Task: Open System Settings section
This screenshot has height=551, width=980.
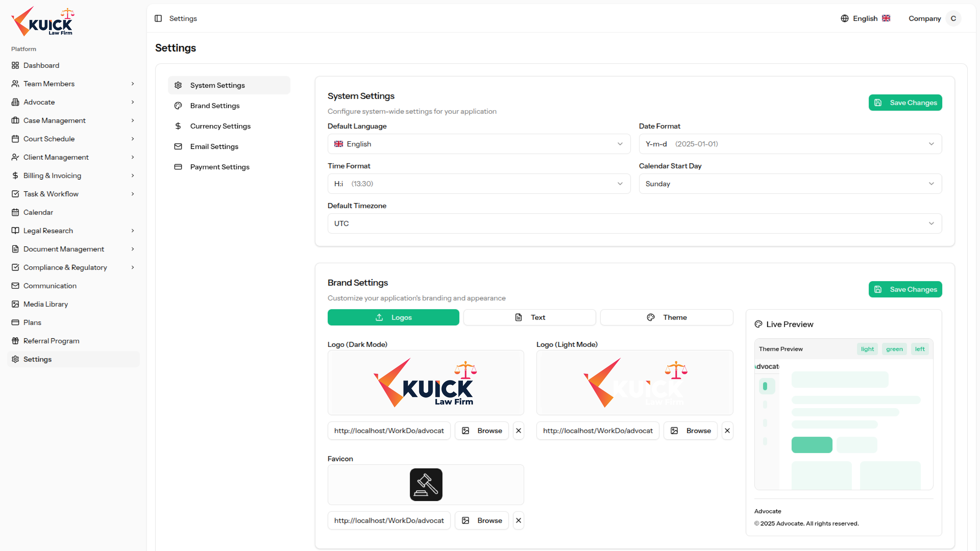Action: (x=229, y=85)
